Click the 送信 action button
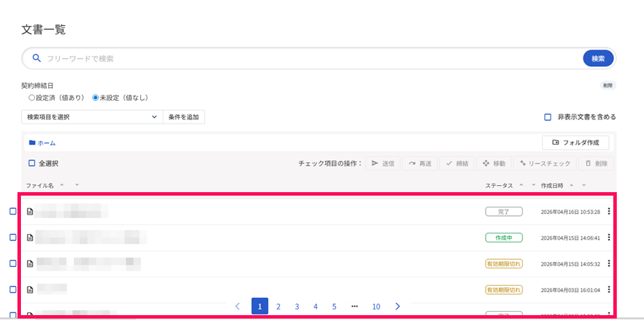Image resolution: width=644 pixels, height=320 pixels. 383,163
